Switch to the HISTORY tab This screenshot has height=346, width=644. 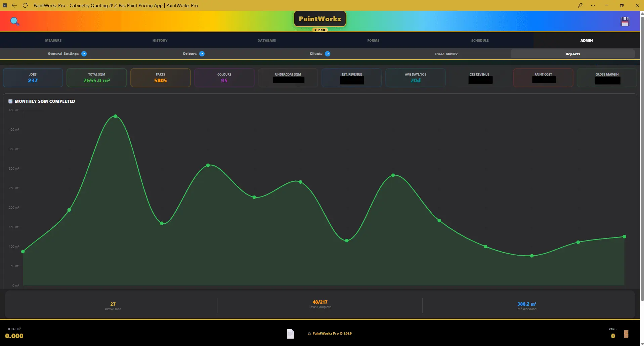tap(160, 40)
